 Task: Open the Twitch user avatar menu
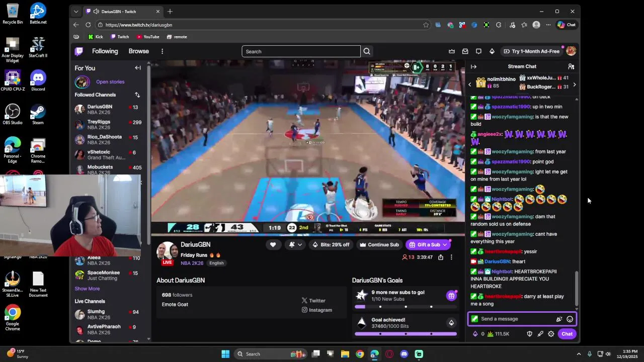click(x=571, y=51)
